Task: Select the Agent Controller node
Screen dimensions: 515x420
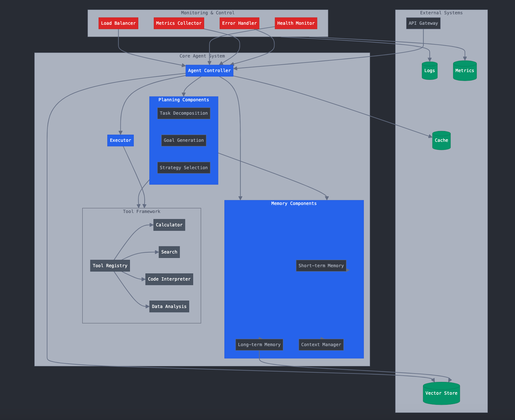Action: (210, 71)
